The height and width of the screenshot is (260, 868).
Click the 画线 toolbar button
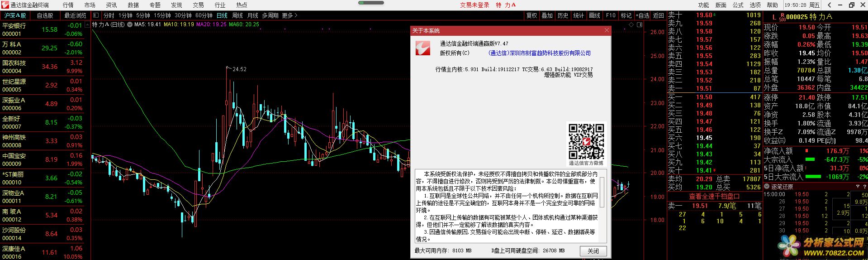click(595, 15)
